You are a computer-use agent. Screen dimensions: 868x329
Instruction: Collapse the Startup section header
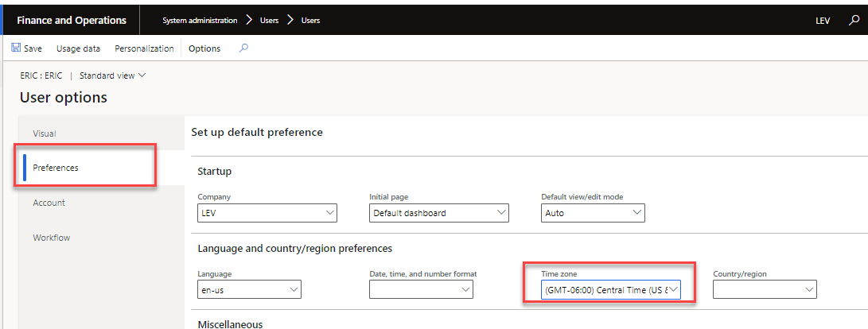point(215,172)
